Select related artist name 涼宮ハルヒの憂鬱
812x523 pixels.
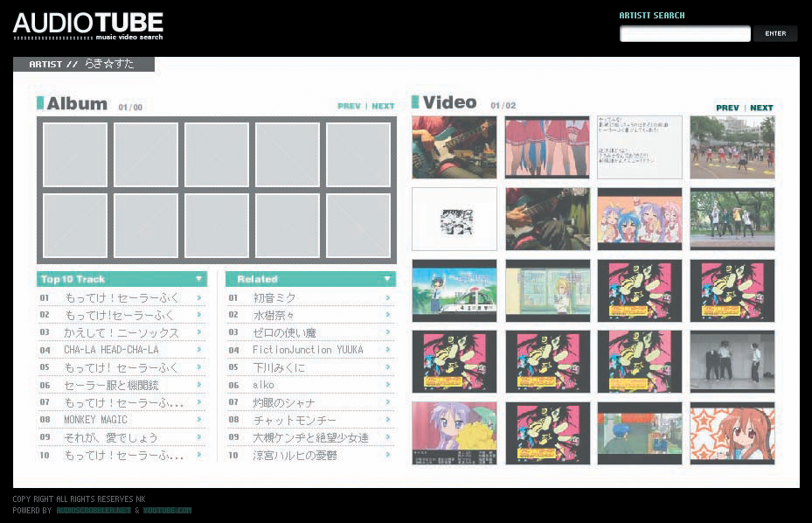[295, 455]
